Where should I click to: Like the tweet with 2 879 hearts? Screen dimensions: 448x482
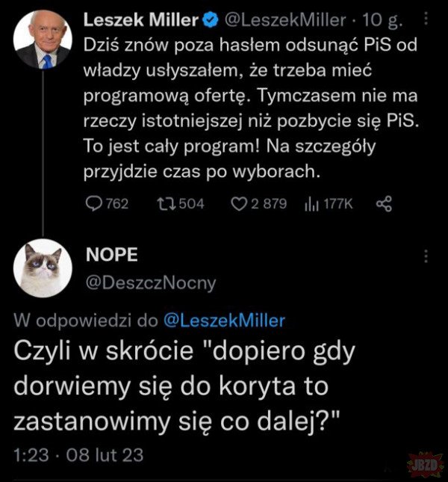pyautogui.click(x=239, y=203)
